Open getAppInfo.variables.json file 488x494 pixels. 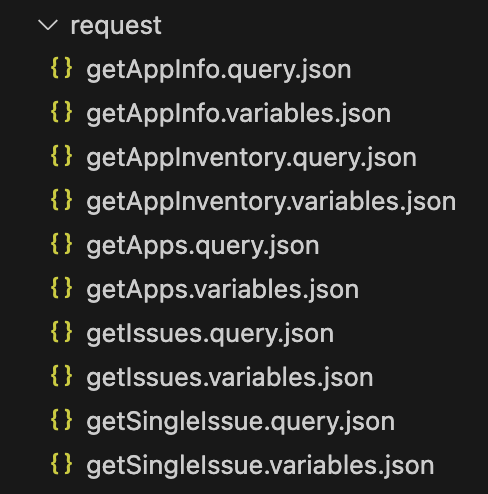(239, 115)
